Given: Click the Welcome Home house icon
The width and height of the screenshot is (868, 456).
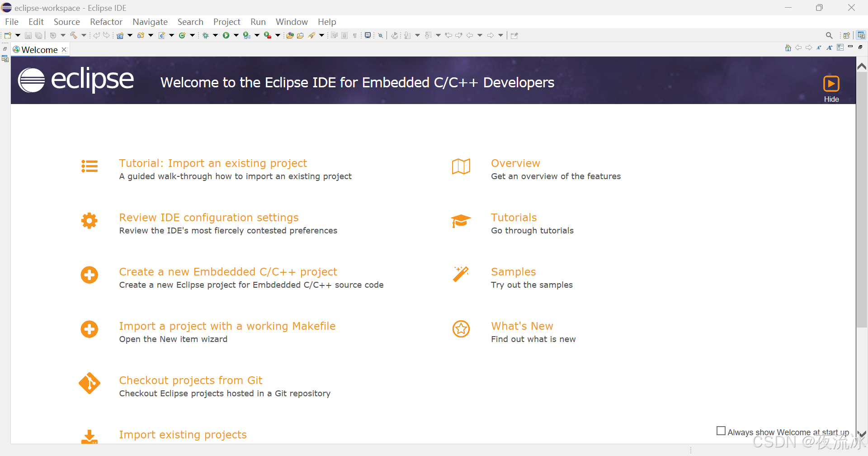Looking at the screenshot, I should tap(788, 47).
